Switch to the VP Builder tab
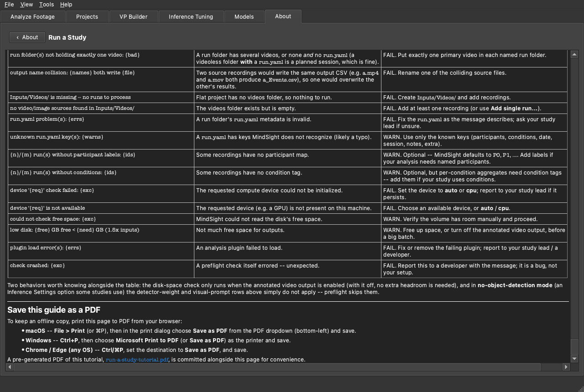Viewport: 584px width, 392px height. point(134,16)
